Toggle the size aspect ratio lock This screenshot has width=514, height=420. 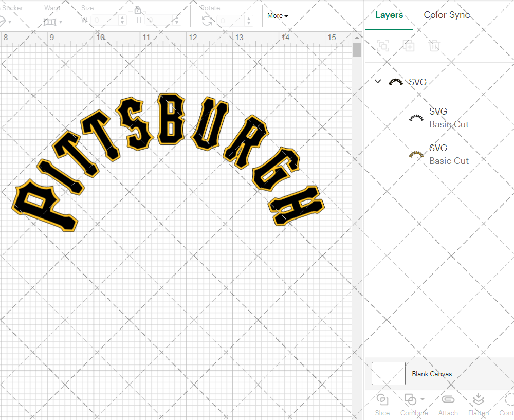click(x=138, y=10)
